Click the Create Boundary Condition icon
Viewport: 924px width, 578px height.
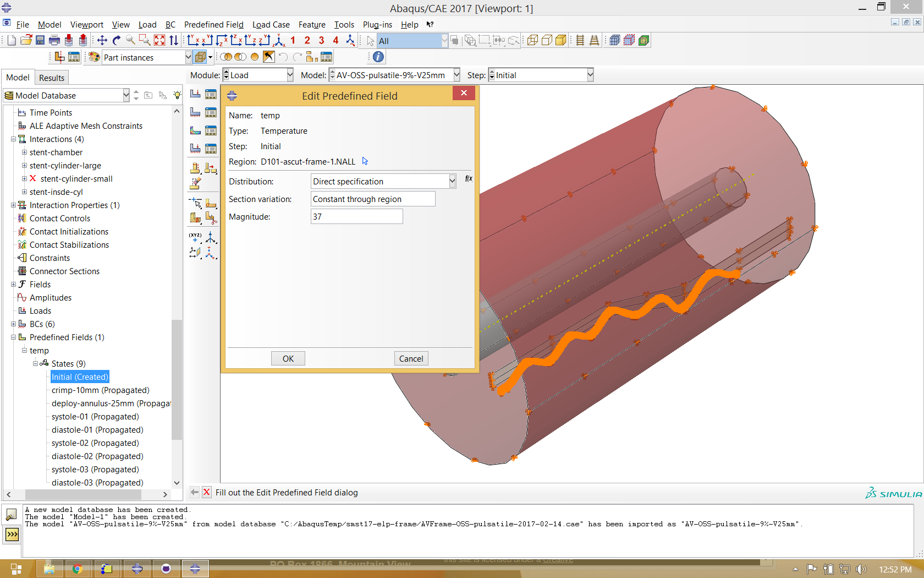tap(195, 112)
